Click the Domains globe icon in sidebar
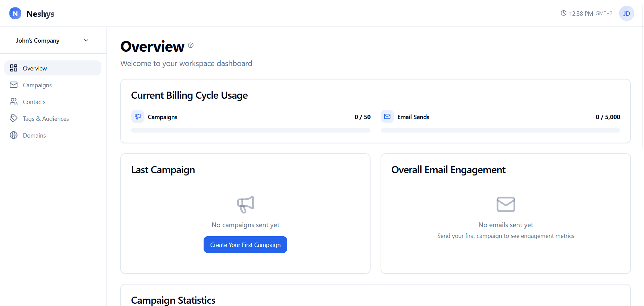Image resolution: width=644 pixels, height=306 pixels. point(13,135)
